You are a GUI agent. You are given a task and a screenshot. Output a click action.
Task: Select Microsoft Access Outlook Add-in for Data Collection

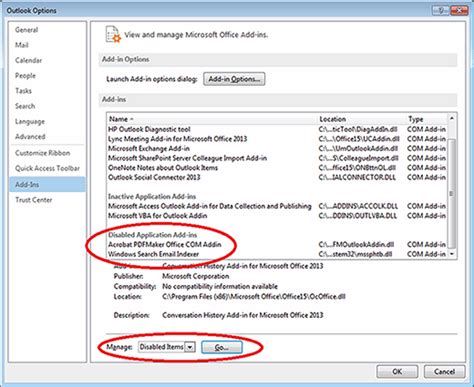[x=277, y=206]
